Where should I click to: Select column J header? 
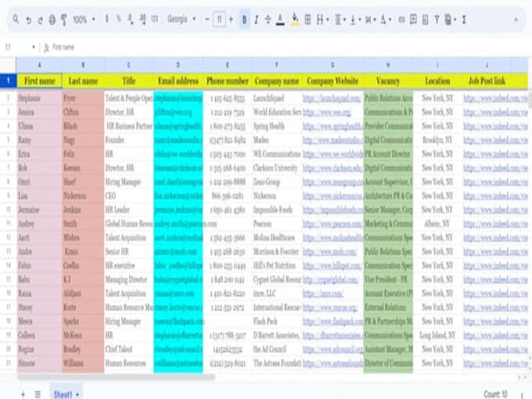(487, 65)
